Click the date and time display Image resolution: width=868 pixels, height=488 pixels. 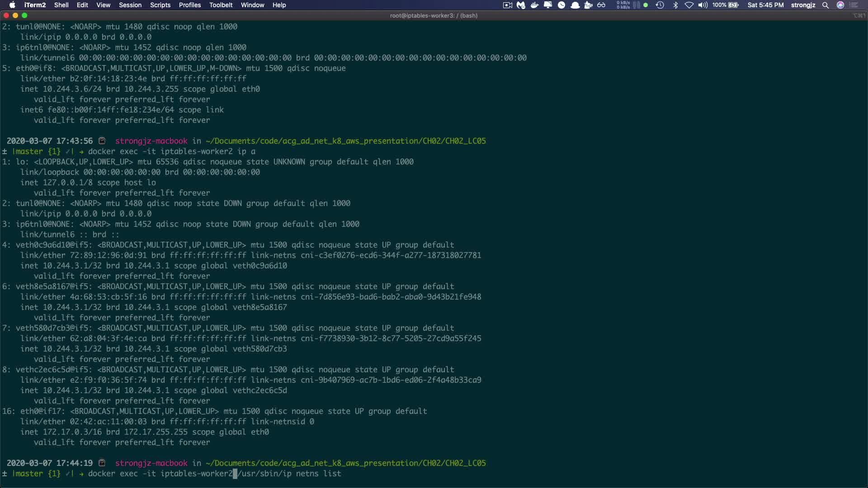pyautogui.click(x=765, y=5)
